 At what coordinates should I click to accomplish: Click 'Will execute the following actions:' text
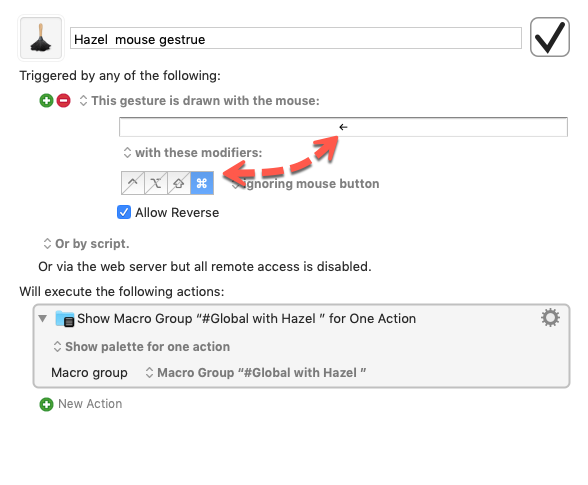pyautogui.click(x=122, y=291)
